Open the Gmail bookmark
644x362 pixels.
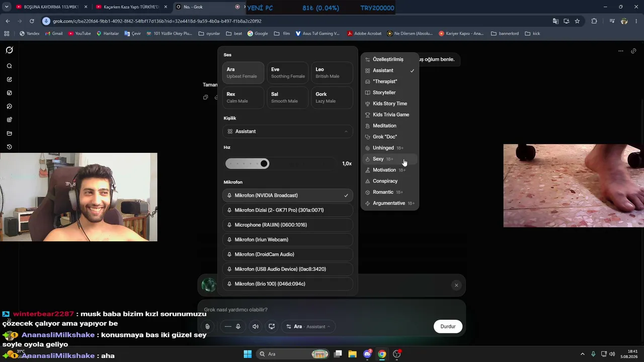pyautogui.click(x=53, y=34)
